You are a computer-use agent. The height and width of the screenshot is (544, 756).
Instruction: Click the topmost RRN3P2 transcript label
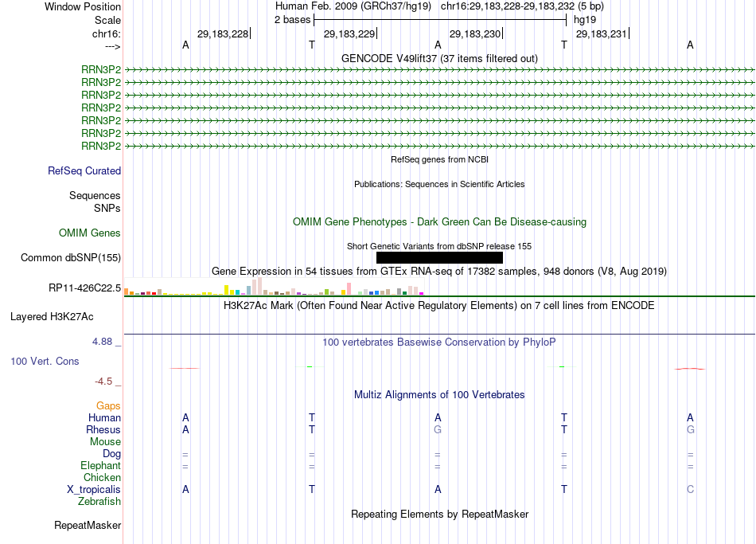pos(101,69)
